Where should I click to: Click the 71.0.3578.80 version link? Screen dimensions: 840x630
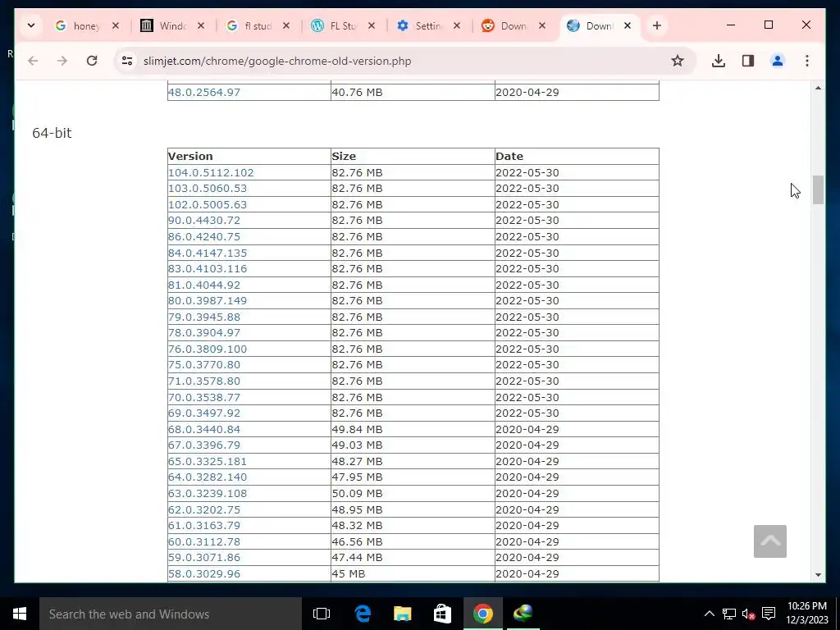[204, 381]
